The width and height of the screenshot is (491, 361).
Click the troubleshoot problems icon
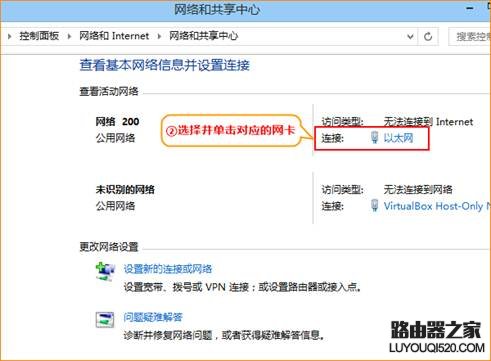[105, 320]
